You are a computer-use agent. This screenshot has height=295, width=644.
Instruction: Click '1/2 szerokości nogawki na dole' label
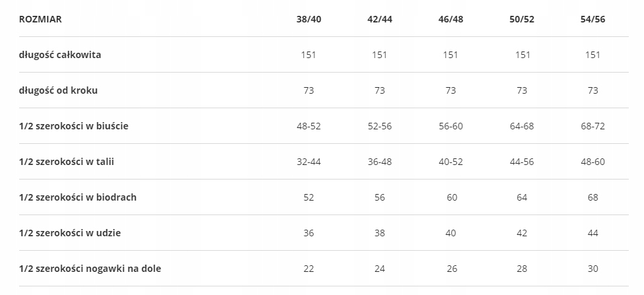[x=90, y=269]
